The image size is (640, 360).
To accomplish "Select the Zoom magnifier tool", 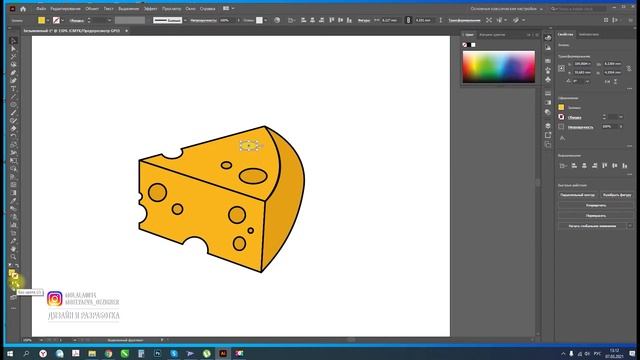I will click(x=13, y=257).
